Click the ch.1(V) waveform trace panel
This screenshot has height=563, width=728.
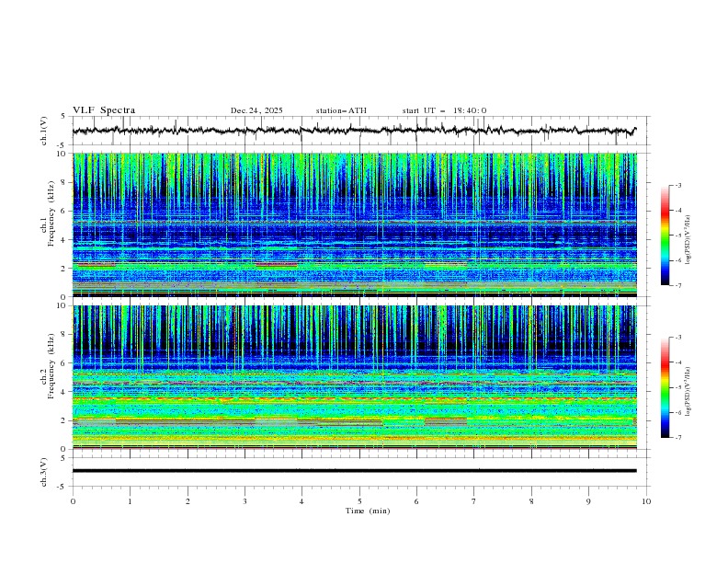(358, 131)
